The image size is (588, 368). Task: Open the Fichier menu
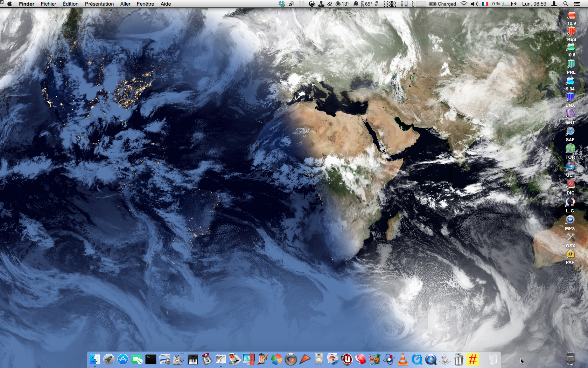coord(48,4)
